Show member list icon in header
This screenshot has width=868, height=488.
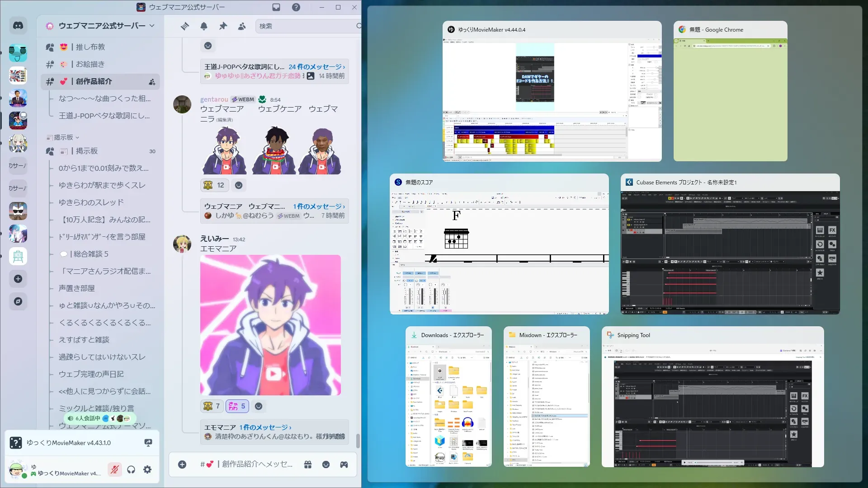tap(242, 26)
